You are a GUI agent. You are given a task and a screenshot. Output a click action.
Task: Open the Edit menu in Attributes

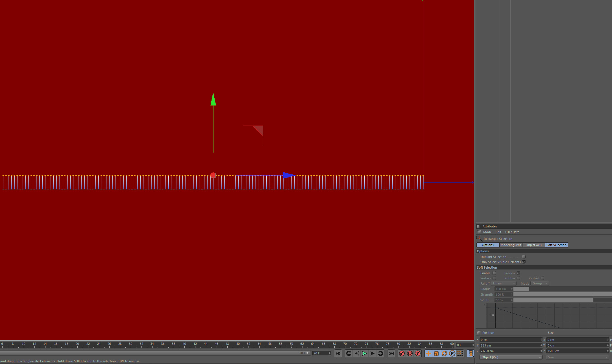[498, 232]
